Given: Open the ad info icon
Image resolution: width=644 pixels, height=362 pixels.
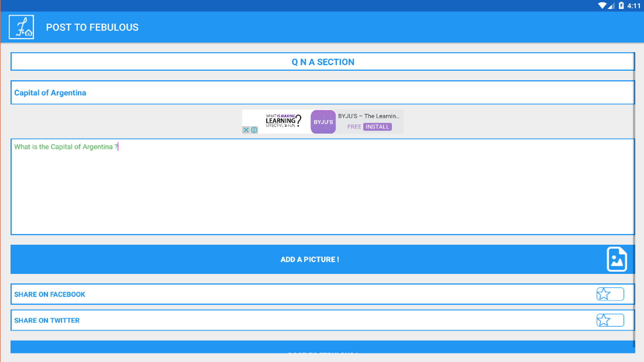Looking at the screenshot, I should (x=254, y=130).
